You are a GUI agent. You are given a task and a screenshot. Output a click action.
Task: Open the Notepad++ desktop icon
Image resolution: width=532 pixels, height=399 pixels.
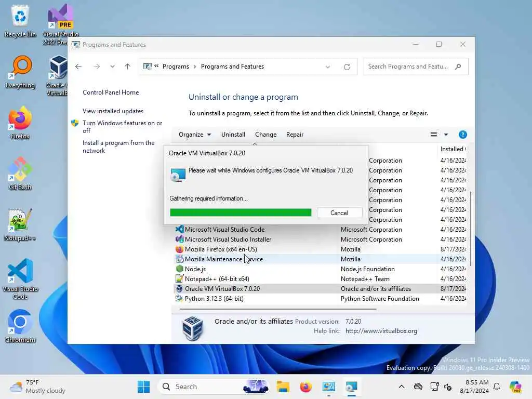tap(20, 224)
